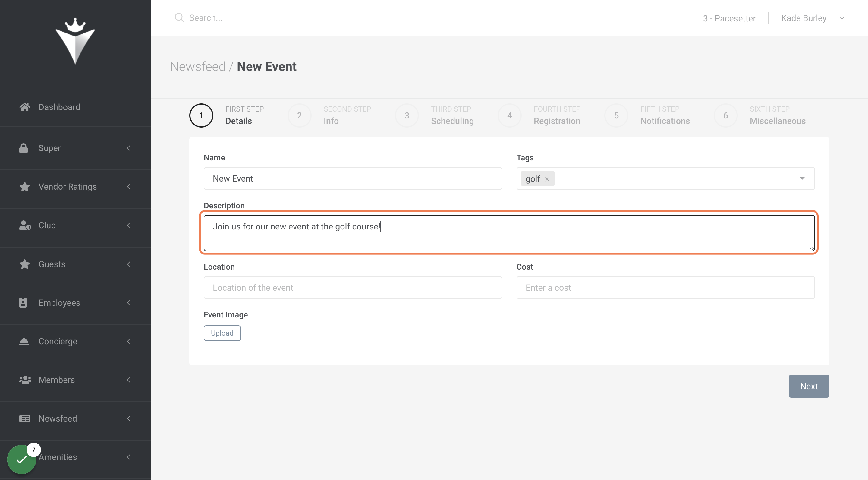The width and height of the screenshot is (868, 480).
Task: Click the Next button
Action: [x=809, y=386]
